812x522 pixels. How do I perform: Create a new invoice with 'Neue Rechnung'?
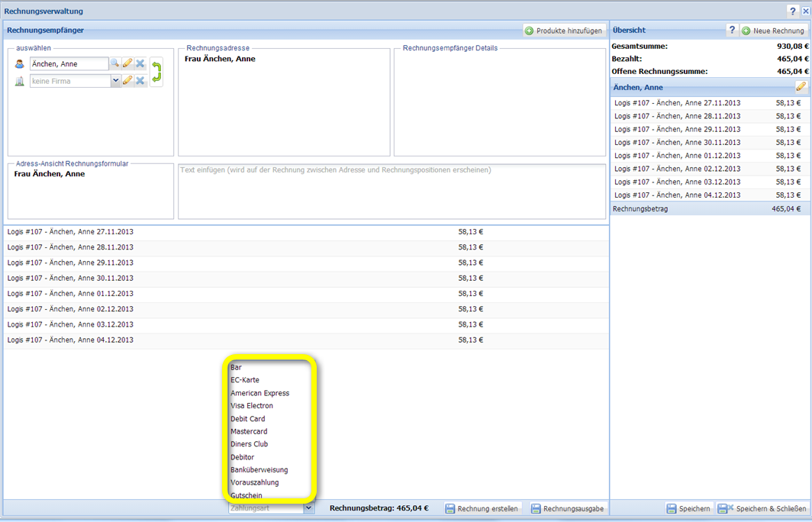(773, 31)
